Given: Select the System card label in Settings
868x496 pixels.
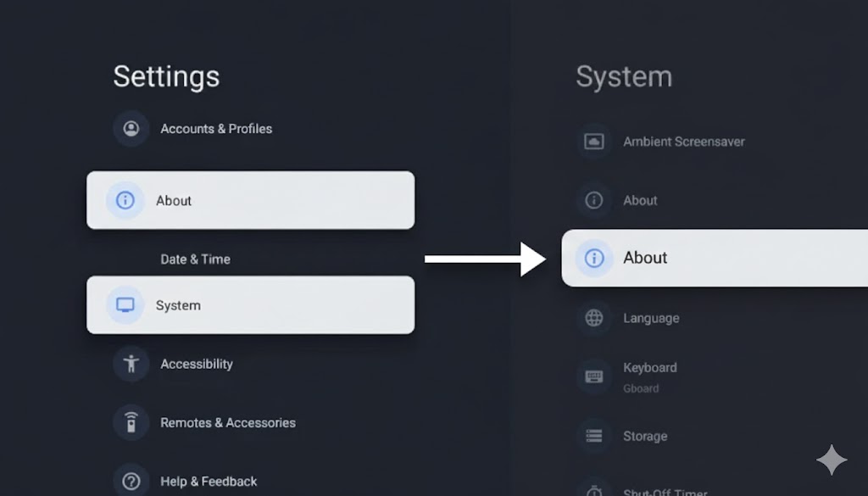Looking at the screenshot, I should 178,305.
